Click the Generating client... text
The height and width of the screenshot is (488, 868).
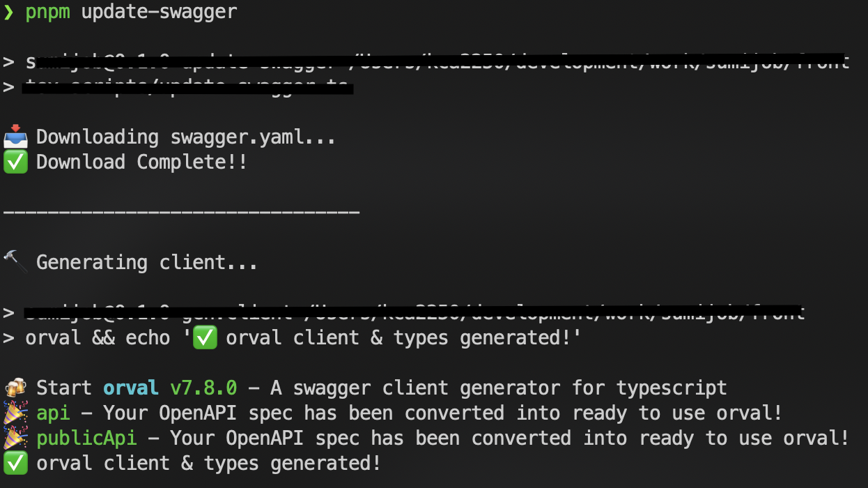click(x=146, y=262)
